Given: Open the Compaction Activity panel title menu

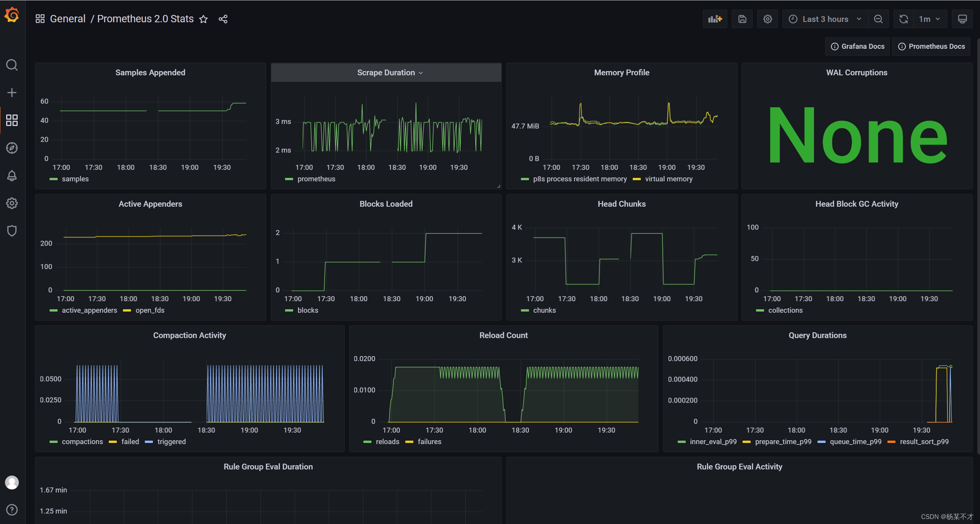Looking at the screenshot, I should coord(189,335).
